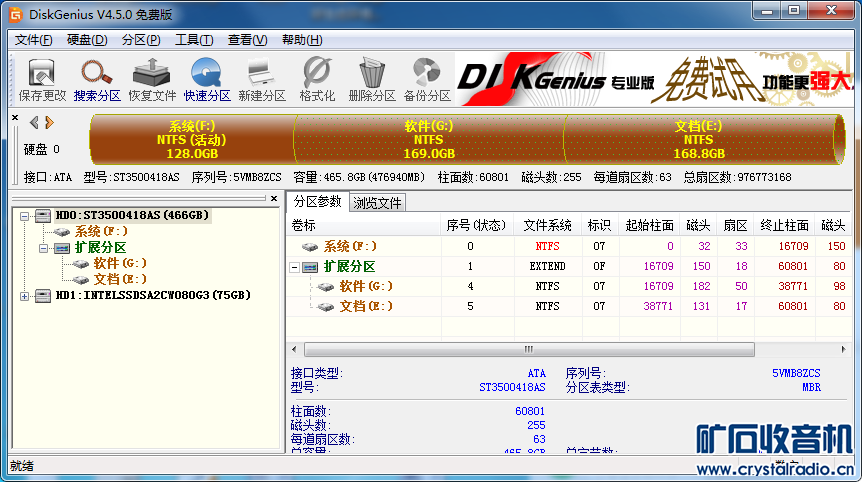Click the 终止柱面 column header
Image resolution: width=862 pixels, height=482 pixels.
pos(784,225)
